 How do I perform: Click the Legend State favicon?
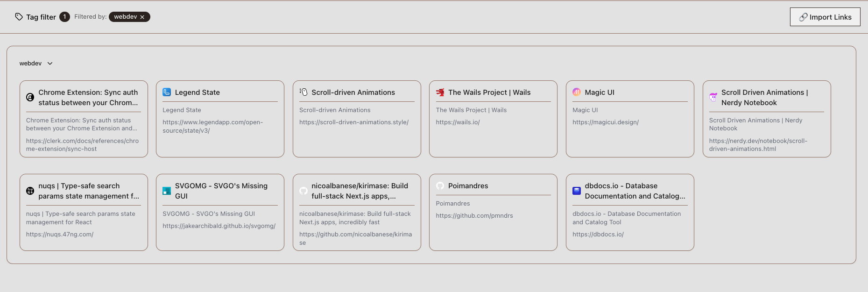(x=167, y=92)
